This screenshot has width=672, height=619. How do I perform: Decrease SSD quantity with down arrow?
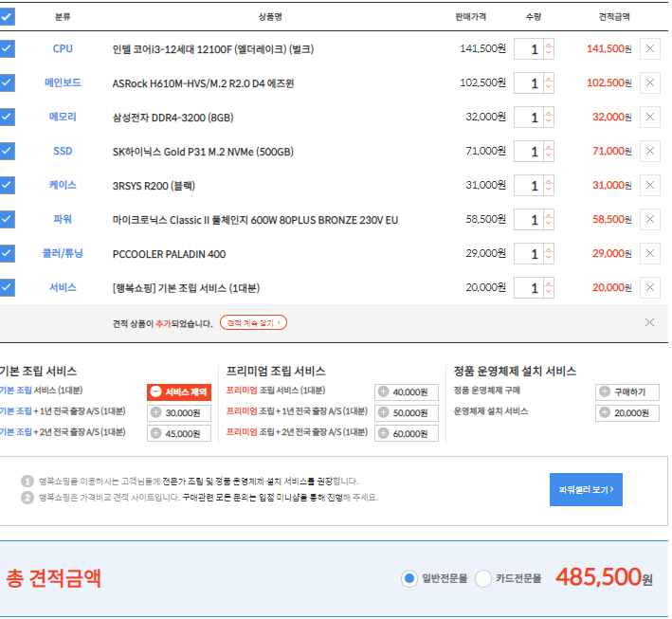click(549, 156)
